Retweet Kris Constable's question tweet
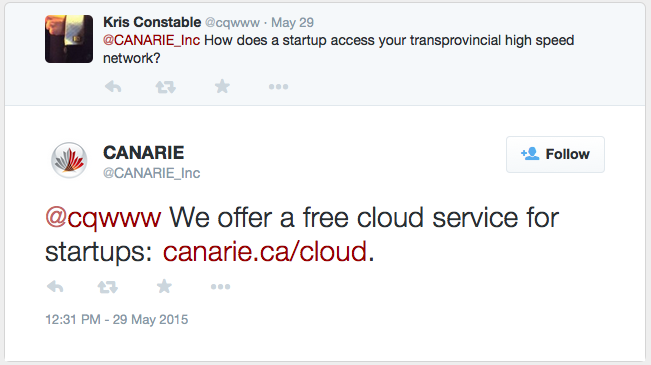The height and width of the screenshot is (365, 651). 166,87
